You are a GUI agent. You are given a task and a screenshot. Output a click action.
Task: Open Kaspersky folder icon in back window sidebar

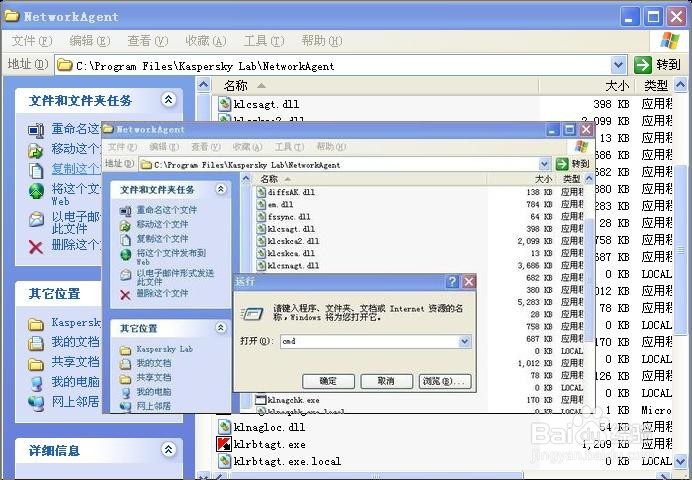(x=36, y=324)
